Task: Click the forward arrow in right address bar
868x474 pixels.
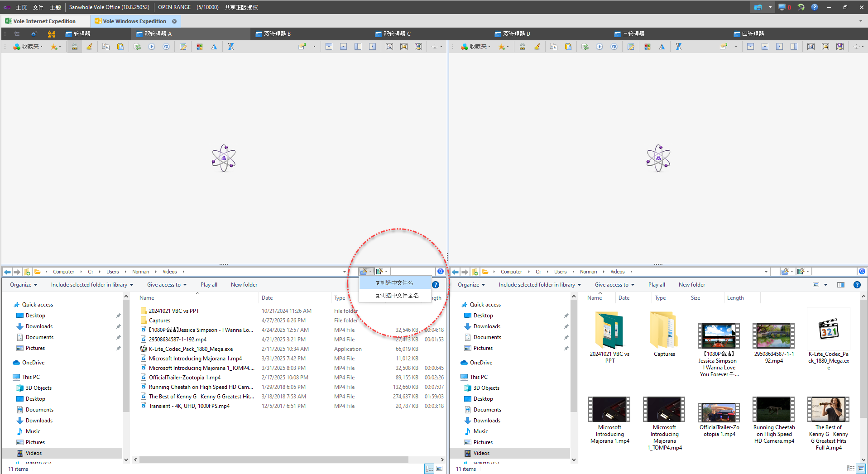Action: tap(465, 272)
